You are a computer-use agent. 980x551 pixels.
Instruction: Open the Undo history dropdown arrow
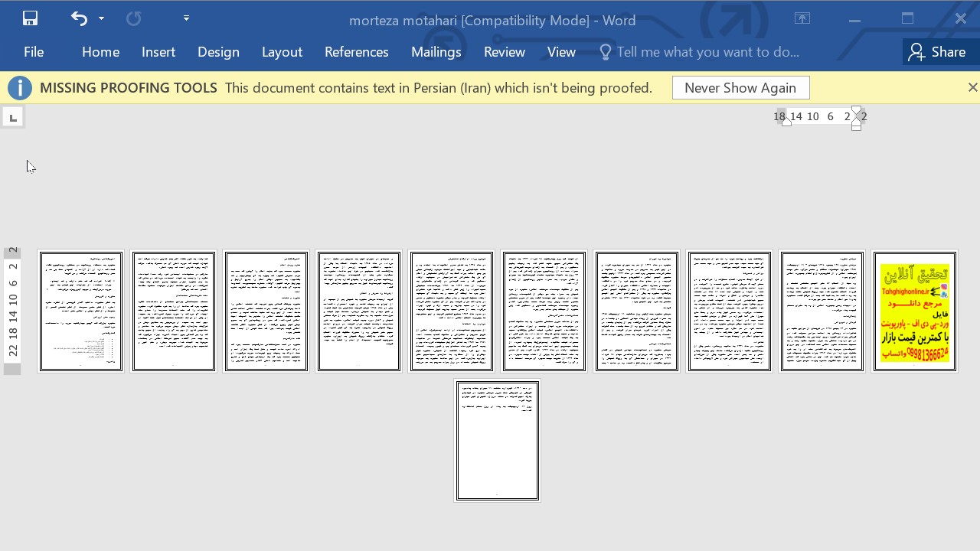[101, 18]
